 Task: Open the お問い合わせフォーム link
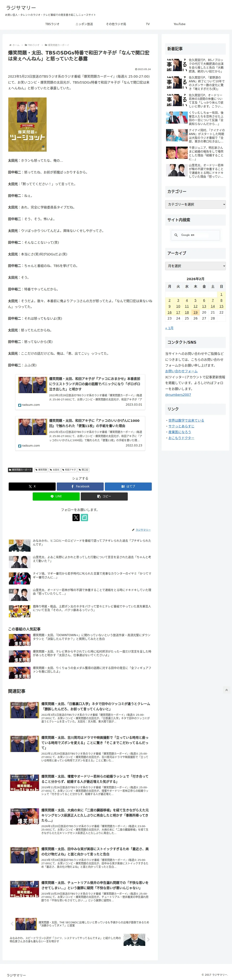coord(181,371)
